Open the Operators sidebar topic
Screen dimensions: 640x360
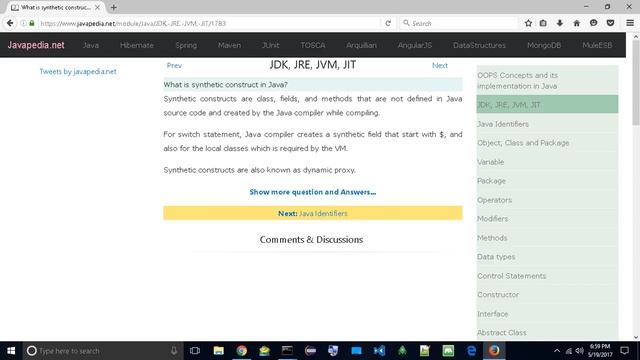[x=547, y=200]
